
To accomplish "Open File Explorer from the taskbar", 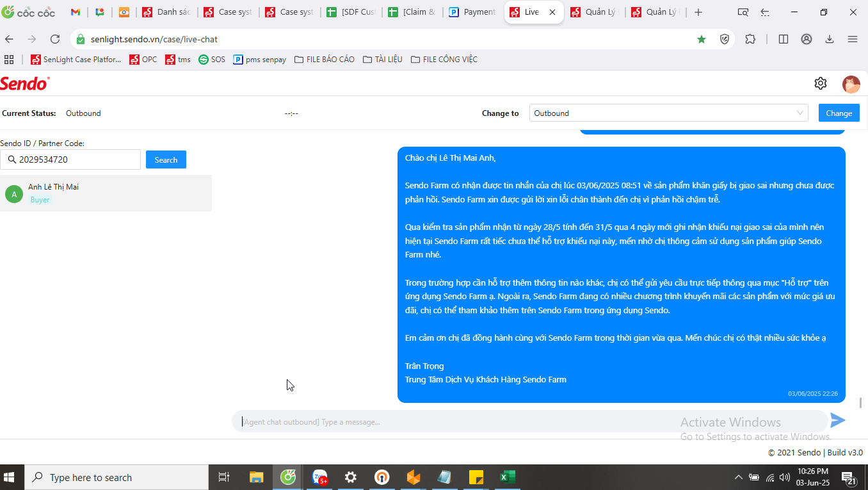I will 257,477.
